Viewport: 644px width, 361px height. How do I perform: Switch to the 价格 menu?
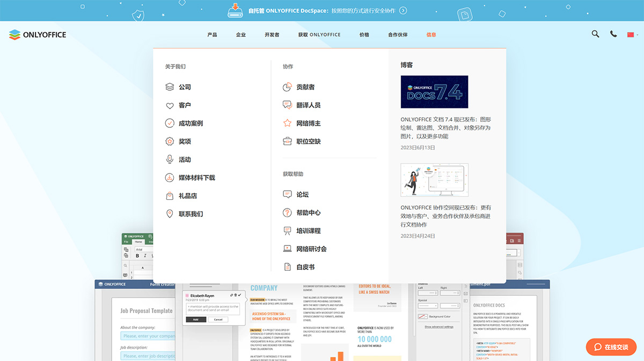[364, 34]
